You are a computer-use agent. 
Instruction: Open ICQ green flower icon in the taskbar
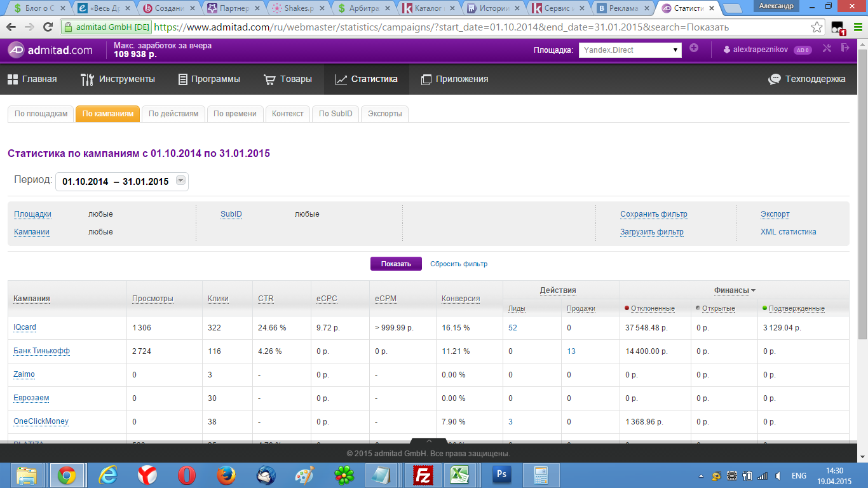click(344, 475)
